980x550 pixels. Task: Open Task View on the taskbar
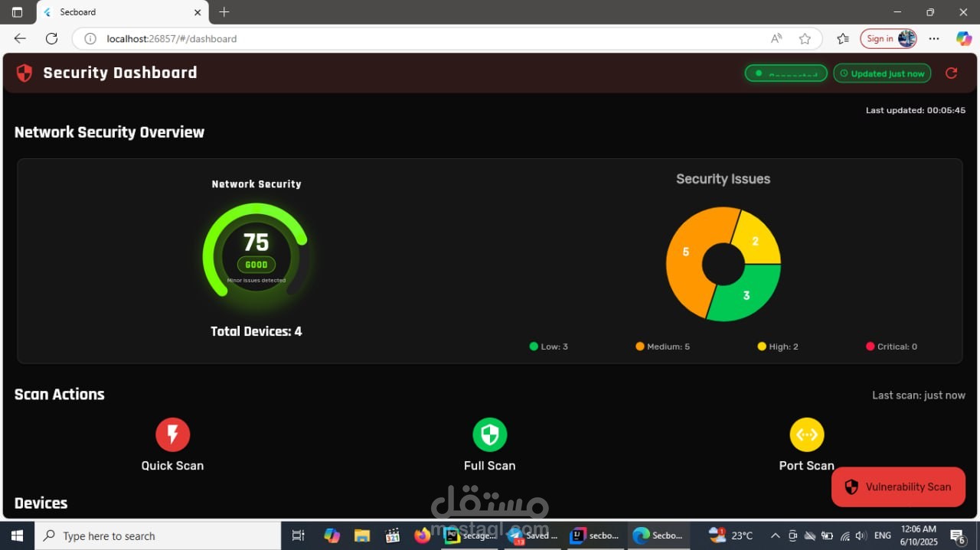(x=299, y=535)
